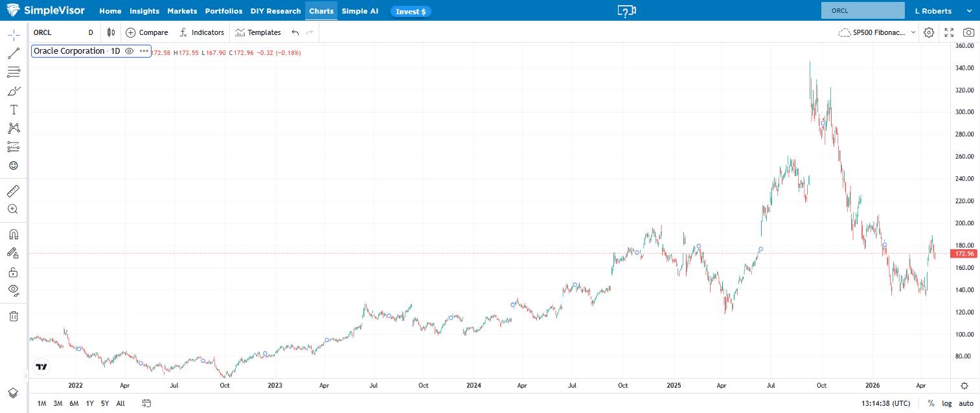Open the L Roberts account menu
This screenshot has height=413, width=980.
pyautogui.click(x=941, y=11)
